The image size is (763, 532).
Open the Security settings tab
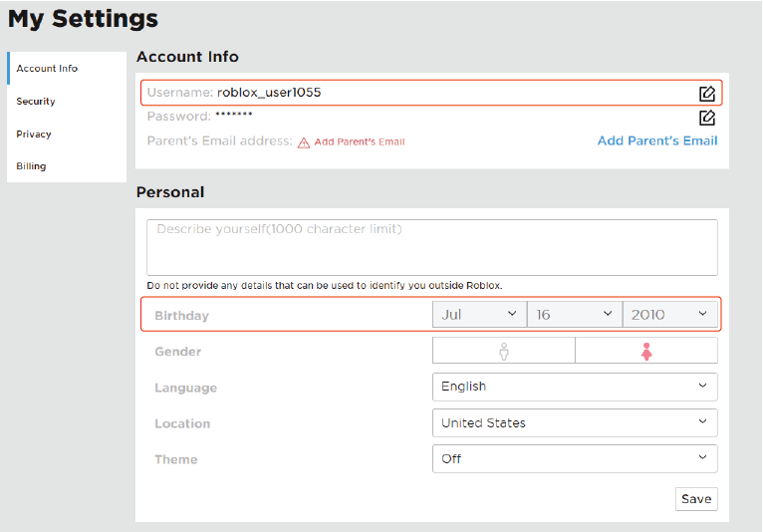coord(36,102)
